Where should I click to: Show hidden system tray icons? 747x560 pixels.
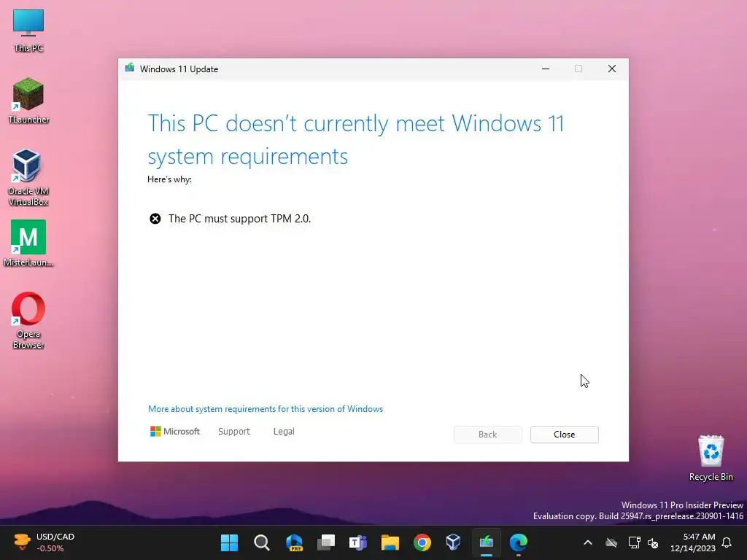pos(588,542)
